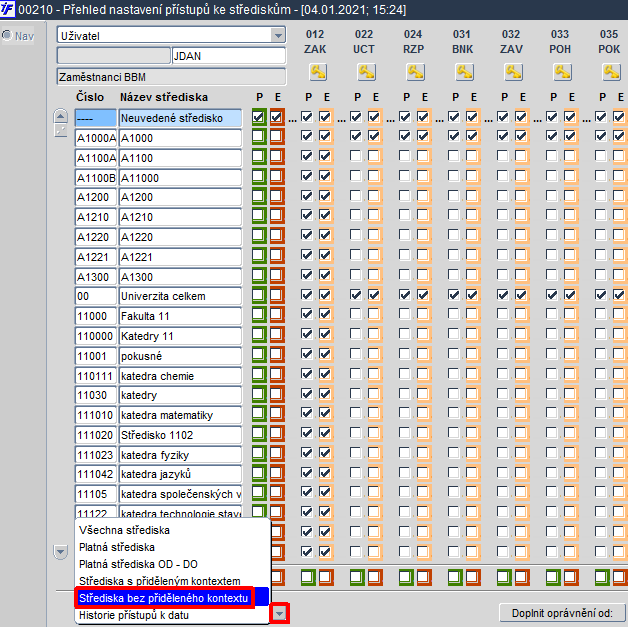The image size is (628, 627).
Task: Click the key icon under 032 ZAV
Action: pyautogui.click(x=513, y=72)
